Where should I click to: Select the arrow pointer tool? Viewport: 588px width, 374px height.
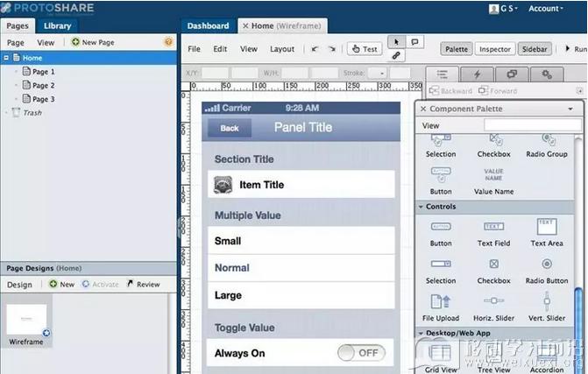[396, 42]
